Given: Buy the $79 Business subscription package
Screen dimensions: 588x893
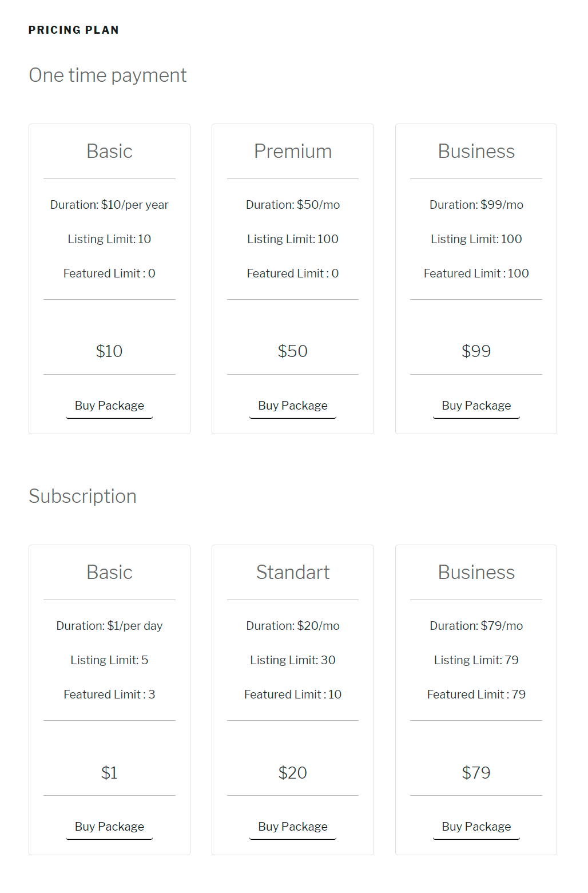Looking at the screenshot, I should 476,827.
